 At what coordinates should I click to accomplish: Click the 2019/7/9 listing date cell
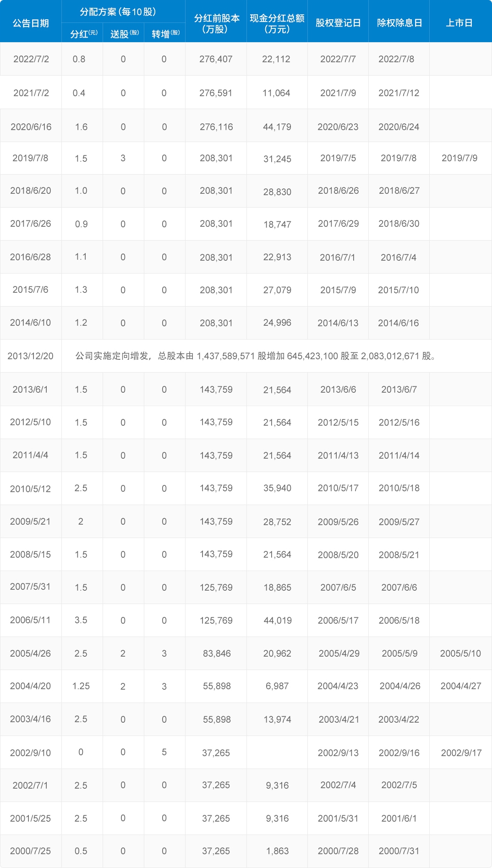[x=459, y=158]
